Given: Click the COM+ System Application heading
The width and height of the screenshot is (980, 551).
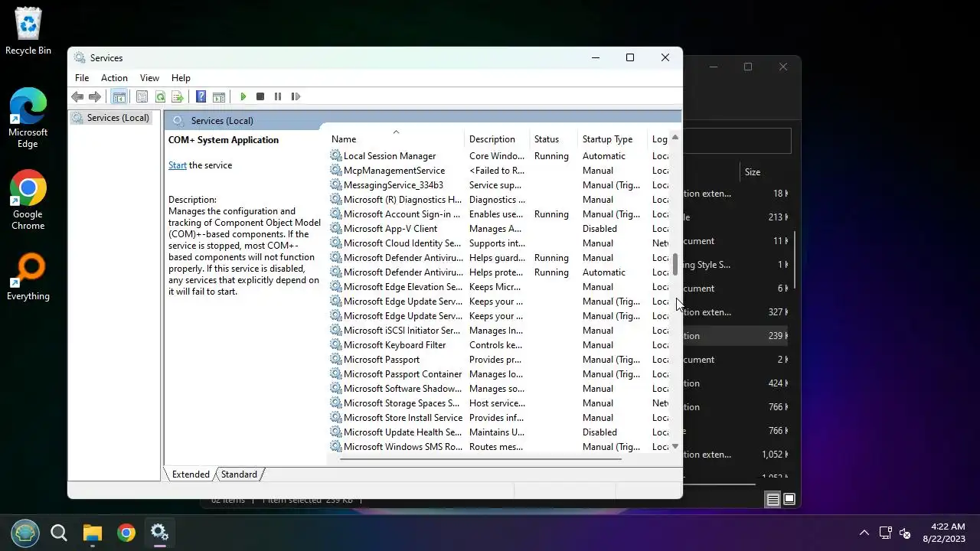Looking at the screenshot, I should click(x=224, y=140).
